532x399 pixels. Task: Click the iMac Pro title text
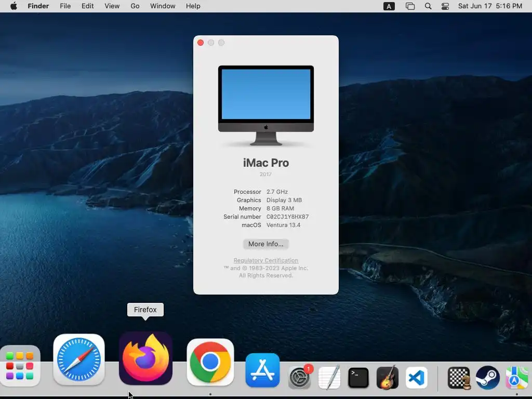tap(265, 163)
